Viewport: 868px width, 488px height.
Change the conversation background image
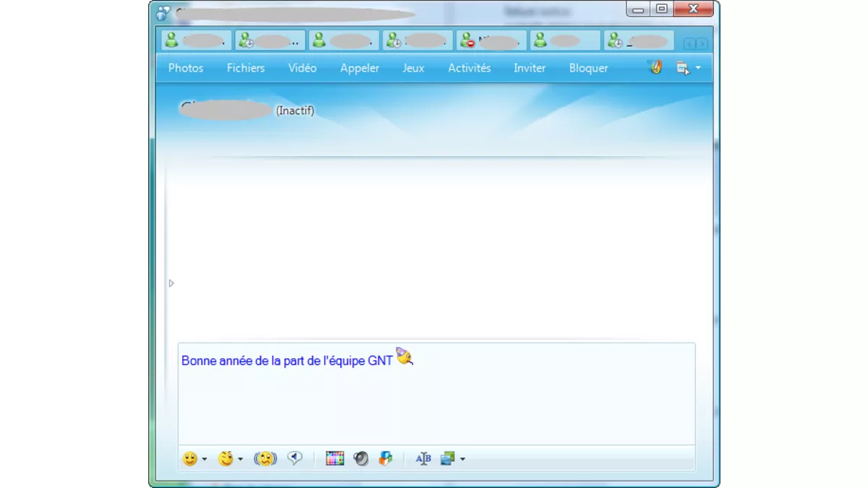coord(448,459)
